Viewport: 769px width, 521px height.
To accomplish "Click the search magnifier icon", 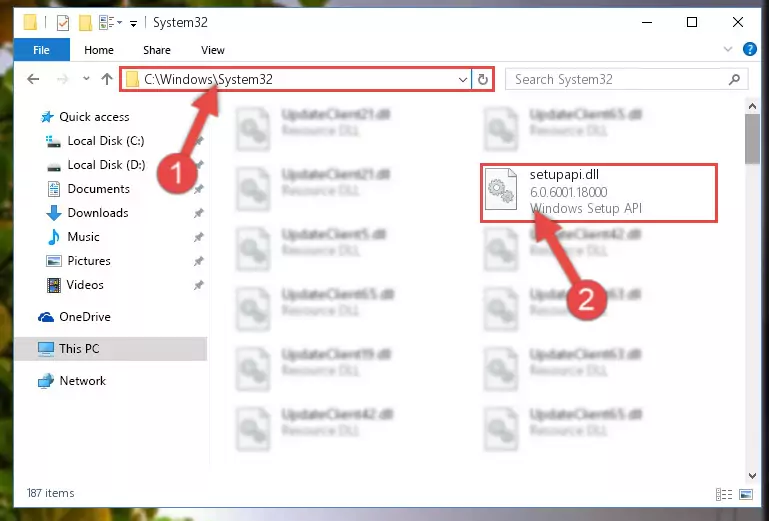I will point(734,79).
